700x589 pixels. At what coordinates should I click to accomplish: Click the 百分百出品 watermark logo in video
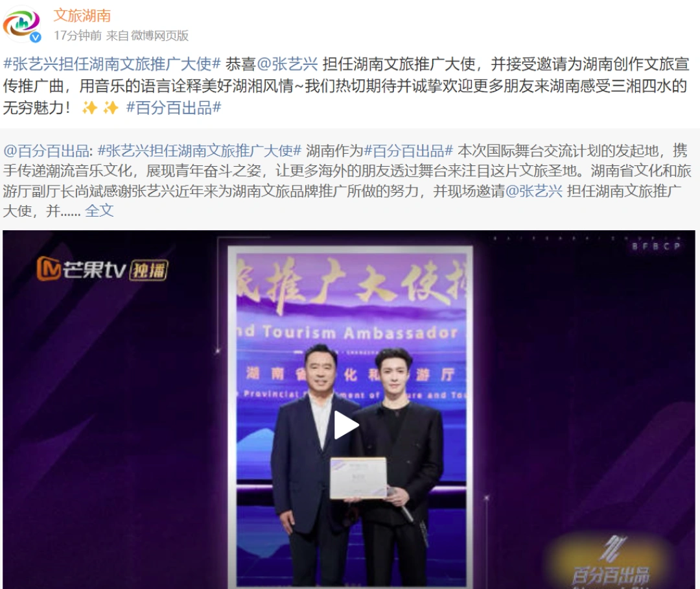tap(611, 561)
